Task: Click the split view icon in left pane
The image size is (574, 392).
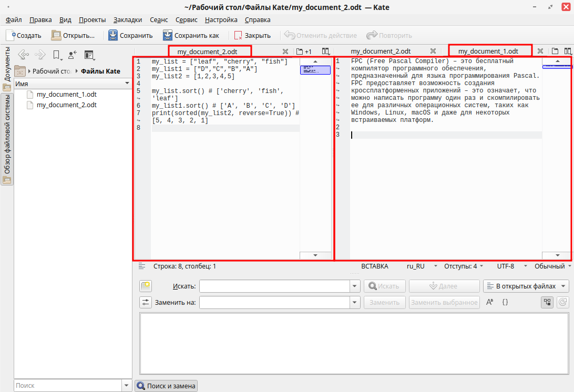Action: coord(325,51)
